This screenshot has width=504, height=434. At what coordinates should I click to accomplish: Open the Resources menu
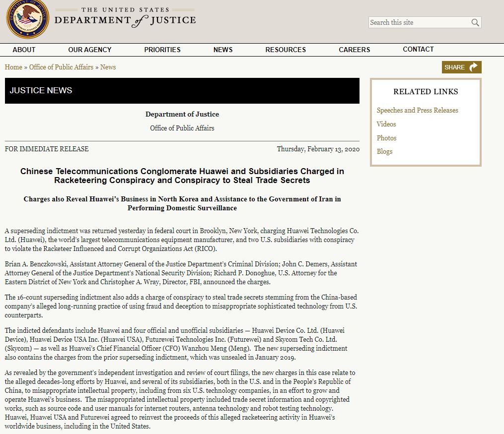click(286, 50)
